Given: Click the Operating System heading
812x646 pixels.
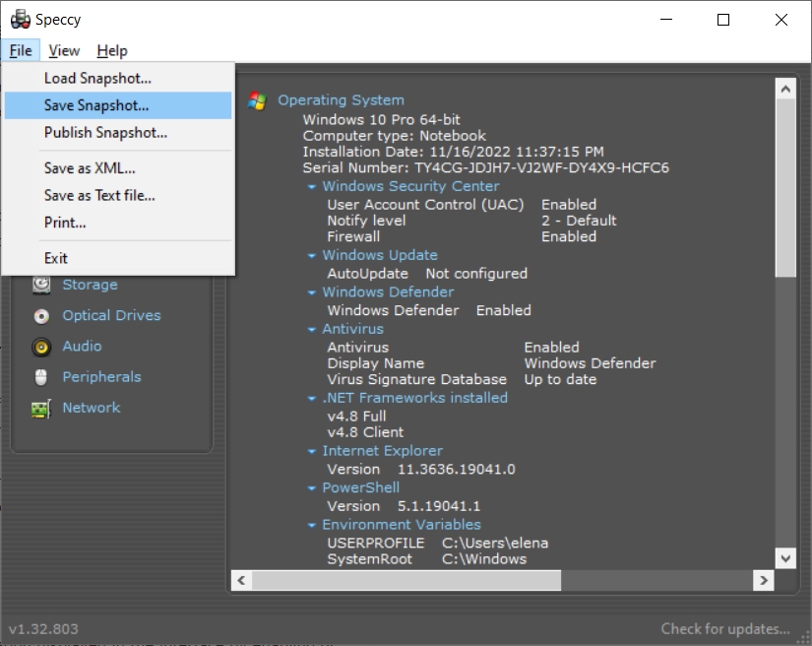Looking at the screenshot, I should coord(341,100).
